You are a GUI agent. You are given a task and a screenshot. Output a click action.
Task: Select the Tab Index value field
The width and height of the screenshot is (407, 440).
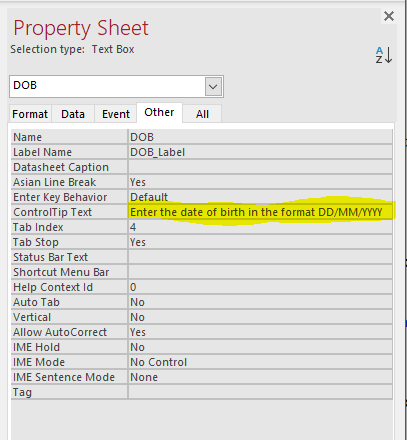(260, 227)
